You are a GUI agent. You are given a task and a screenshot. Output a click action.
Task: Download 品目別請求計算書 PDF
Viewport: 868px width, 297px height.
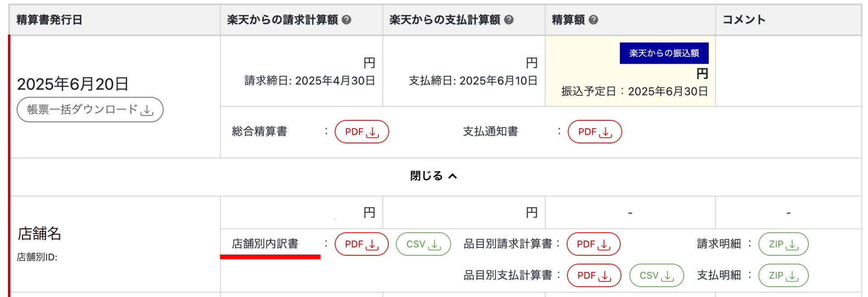point(593,244)
